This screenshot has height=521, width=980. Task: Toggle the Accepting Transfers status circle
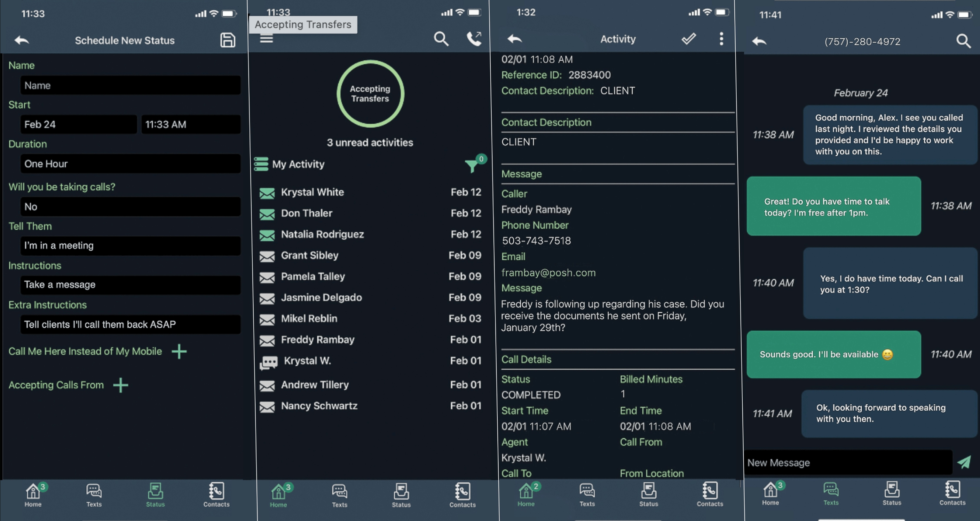coord(370,94)
